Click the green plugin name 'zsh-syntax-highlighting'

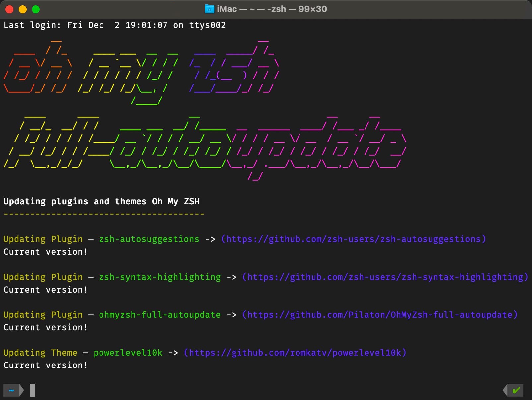tap(160, 277)
